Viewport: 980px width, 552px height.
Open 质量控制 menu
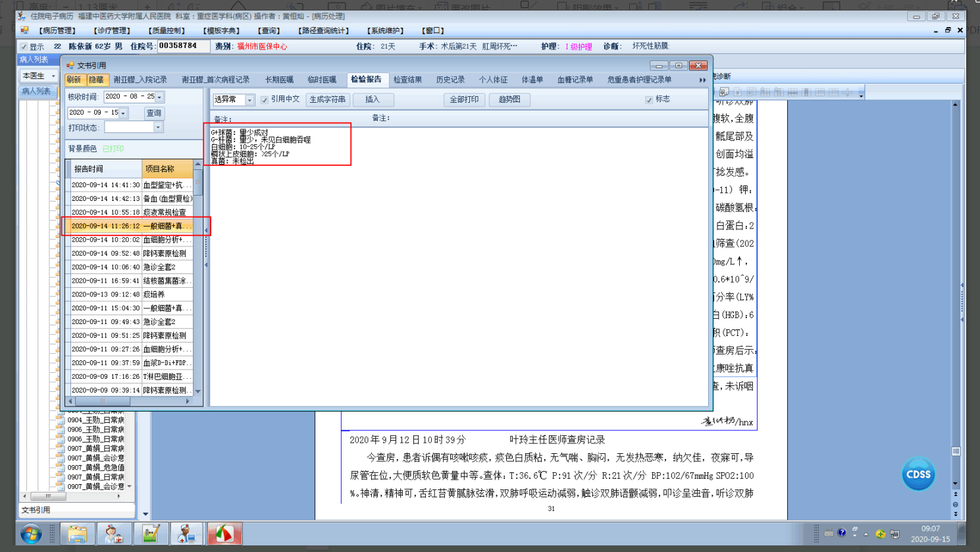click(x=167, y=31)
